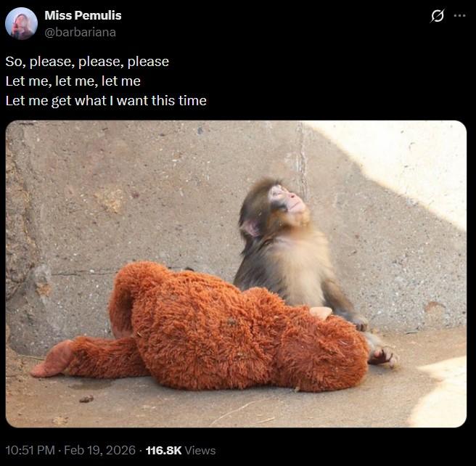Open the three-dot more options menu
Image resolution: width=476 pixels, height=466 pixels.
pos(459,16)
